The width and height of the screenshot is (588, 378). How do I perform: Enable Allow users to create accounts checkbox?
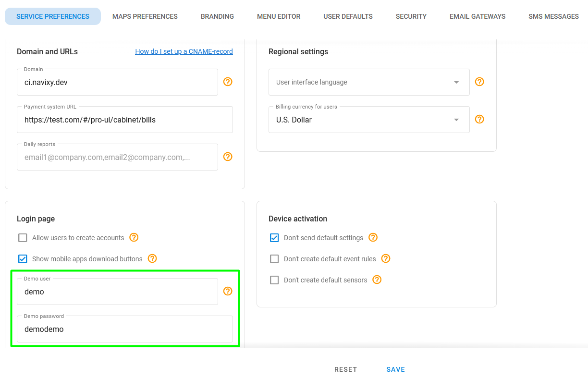coord(23,238)
